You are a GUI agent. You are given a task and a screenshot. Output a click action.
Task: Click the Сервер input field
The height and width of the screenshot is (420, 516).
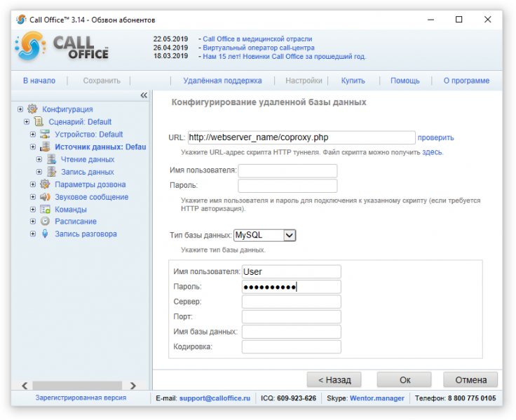point(291,302)
